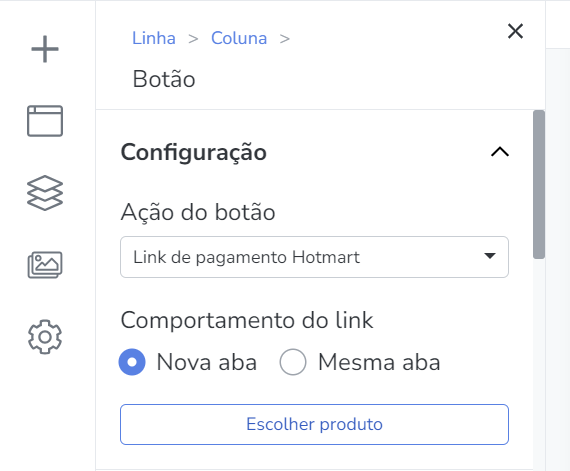Click the Mesma aba text label
Screen dimensions: 570x471
[379, 362]
